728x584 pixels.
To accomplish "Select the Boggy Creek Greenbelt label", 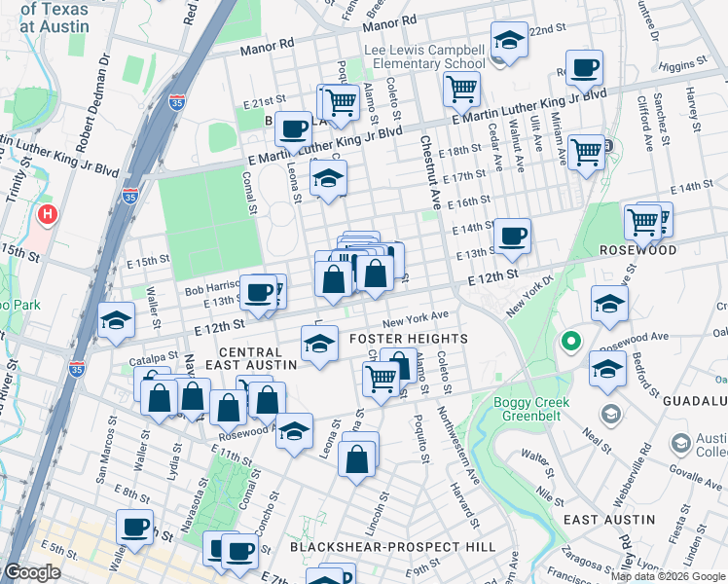I will [531, 409].
